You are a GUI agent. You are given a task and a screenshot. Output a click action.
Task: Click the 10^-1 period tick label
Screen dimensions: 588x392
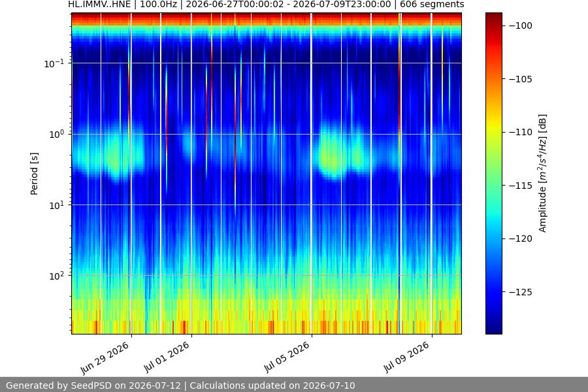tap(54, 63)
